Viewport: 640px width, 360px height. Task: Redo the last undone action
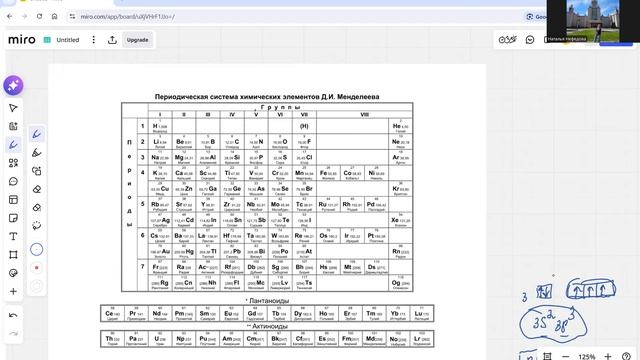(x=13, y=333)
